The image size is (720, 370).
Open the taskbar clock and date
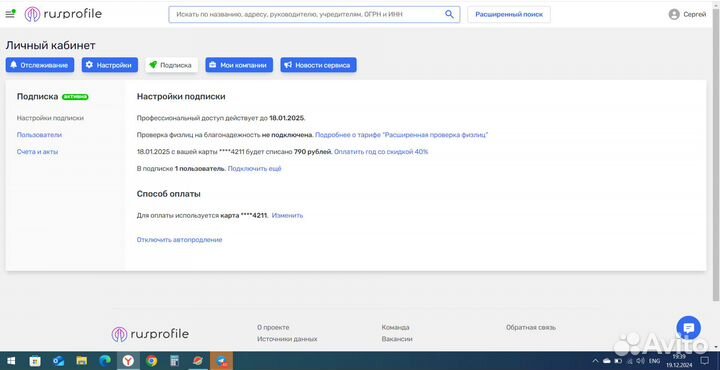(x=678, y=361)
